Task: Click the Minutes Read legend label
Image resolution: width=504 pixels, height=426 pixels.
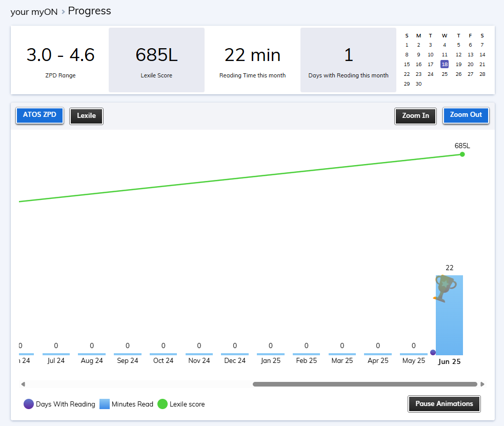Action: pos(132,404)
